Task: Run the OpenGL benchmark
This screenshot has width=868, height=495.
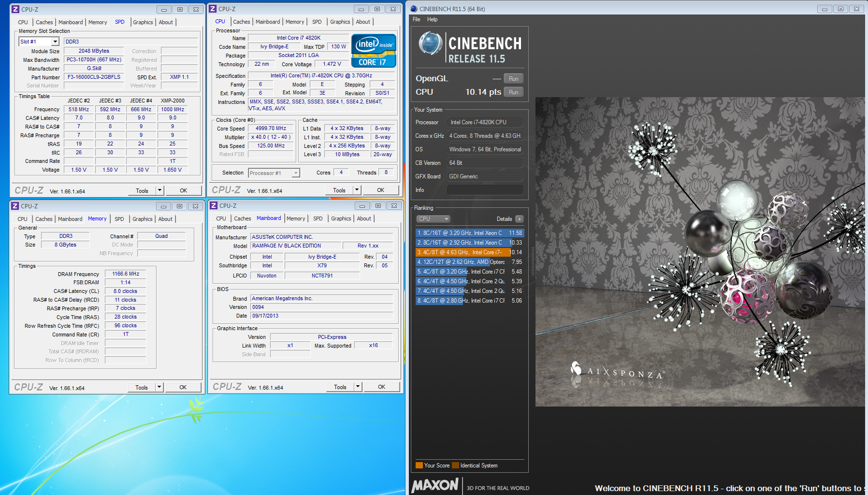Action: [513, 79]
